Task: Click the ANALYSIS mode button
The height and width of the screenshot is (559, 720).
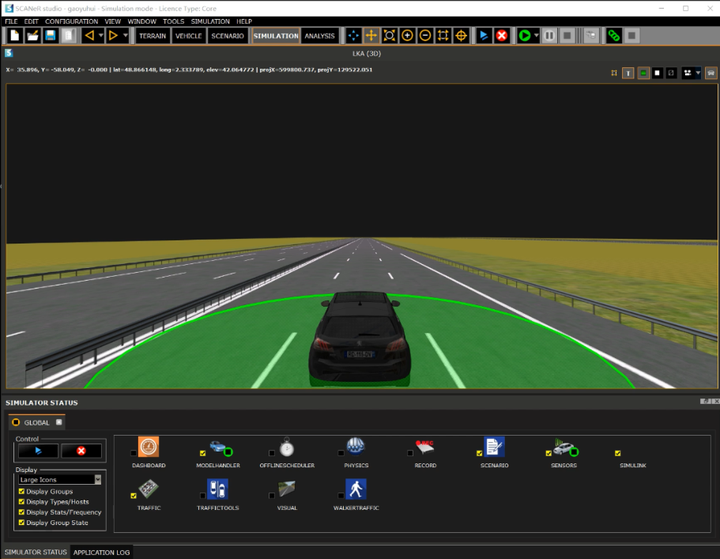Action: [x=320, y=36]
